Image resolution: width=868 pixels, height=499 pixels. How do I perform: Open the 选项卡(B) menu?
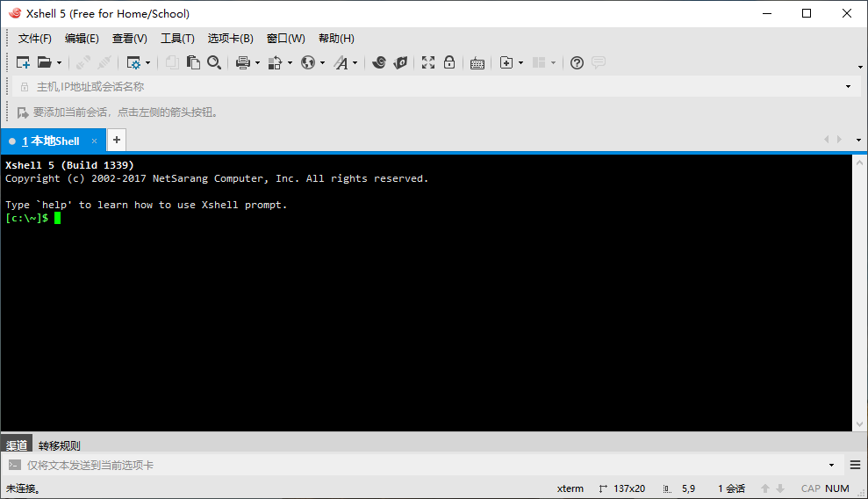(x=230, y=38)
